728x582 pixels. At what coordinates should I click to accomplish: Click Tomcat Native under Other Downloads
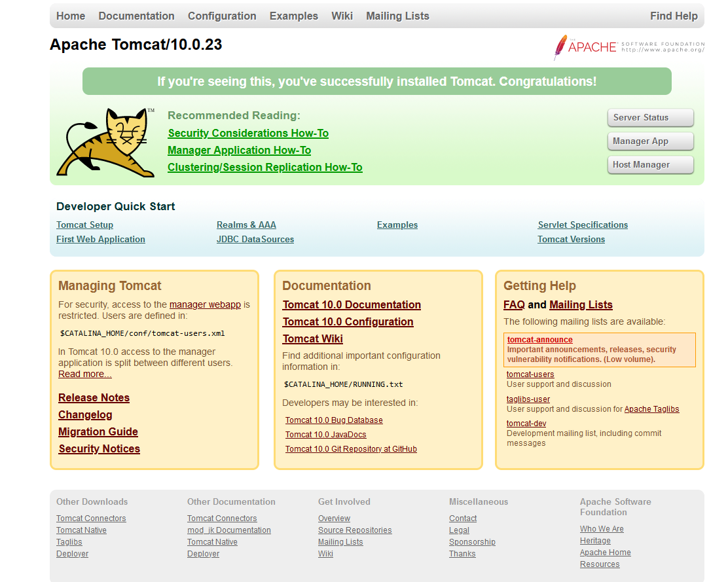point(81,530)
